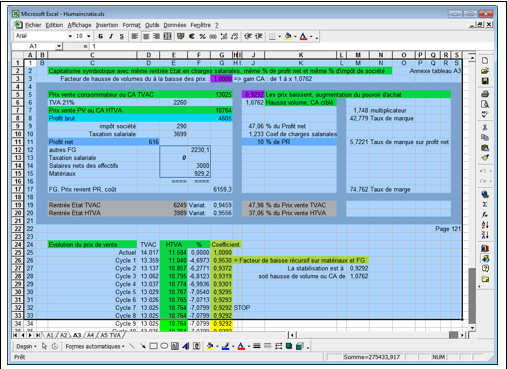Screen dimensions: 507x369
Task: Run the spelling check icon
Action: (485, 115)
